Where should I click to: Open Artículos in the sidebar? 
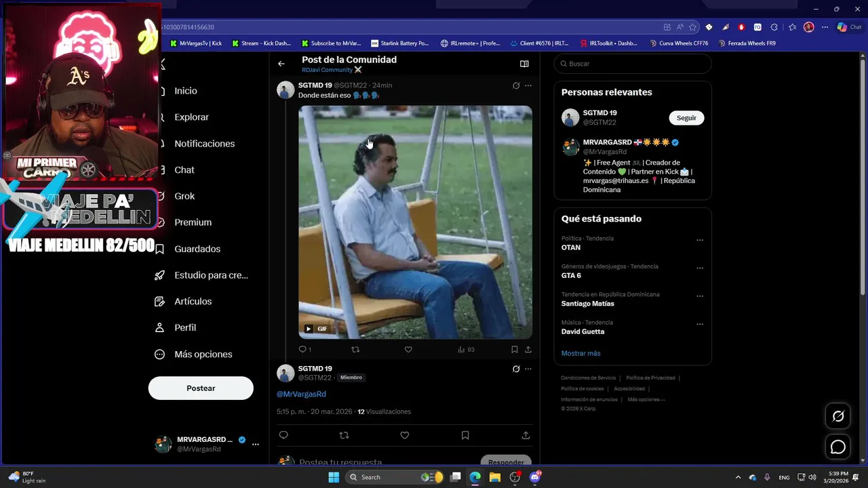click(184, 302)
